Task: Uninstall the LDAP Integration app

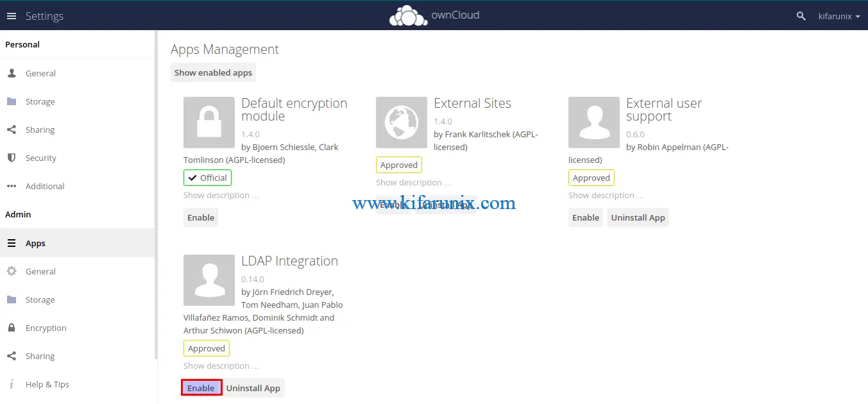Action: coord(253,387)
